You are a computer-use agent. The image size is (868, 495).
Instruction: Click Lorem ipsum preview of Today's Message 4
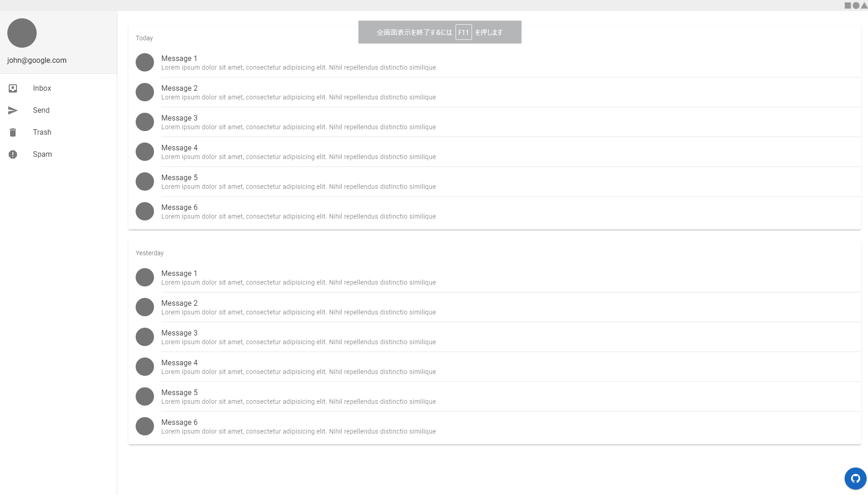(298, 157)
